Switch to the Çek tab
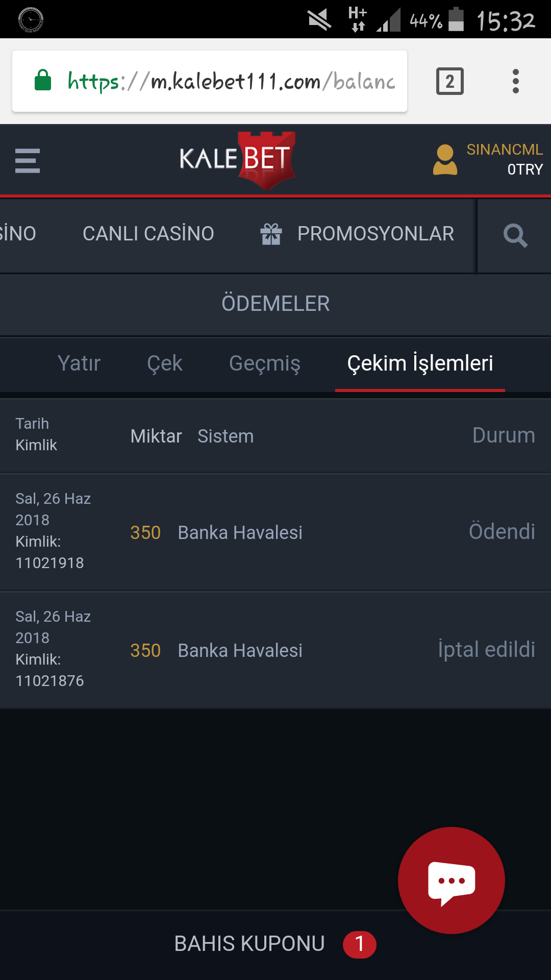Viewport: 551px width, 980px height. [x=165, y=363]
